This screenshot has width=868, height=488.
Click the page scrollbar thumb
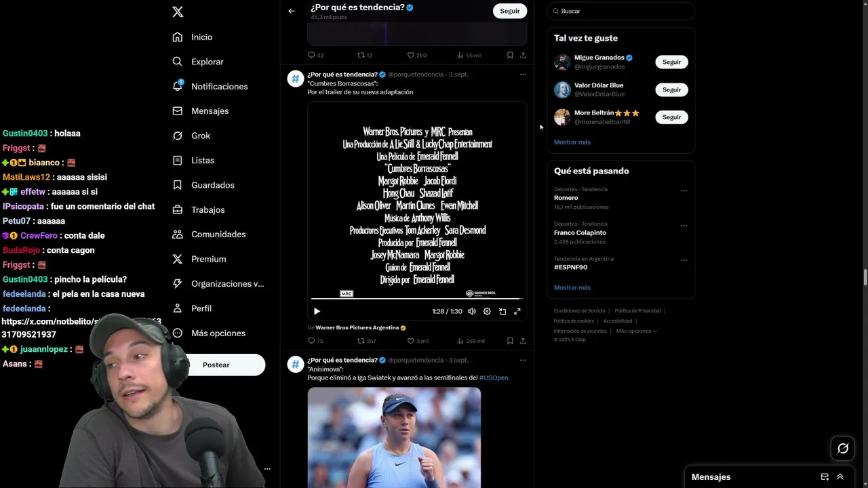(x=865, y=278)
